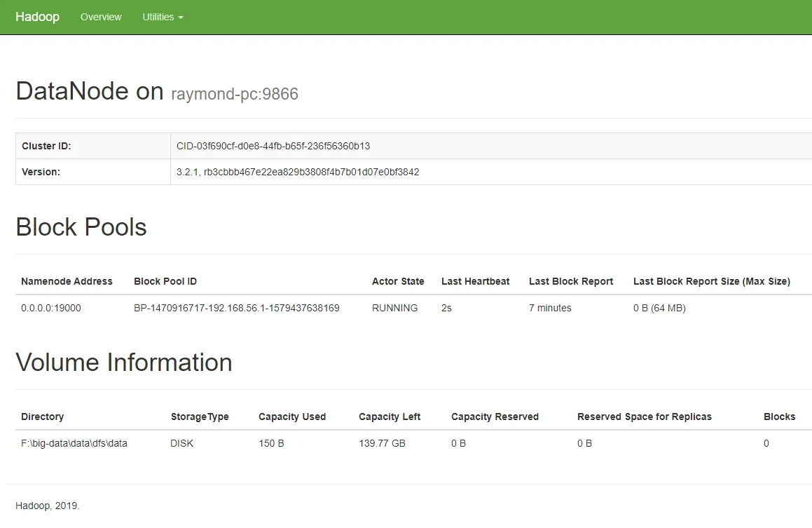Click the RUNNING actor state cell
Viewport: 812px width, 528px height.
click(x=394, y=308)
